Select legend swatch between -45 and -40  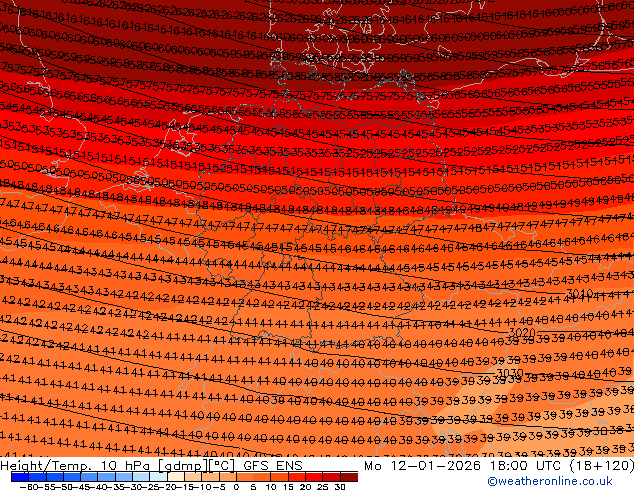coord(89,477)
